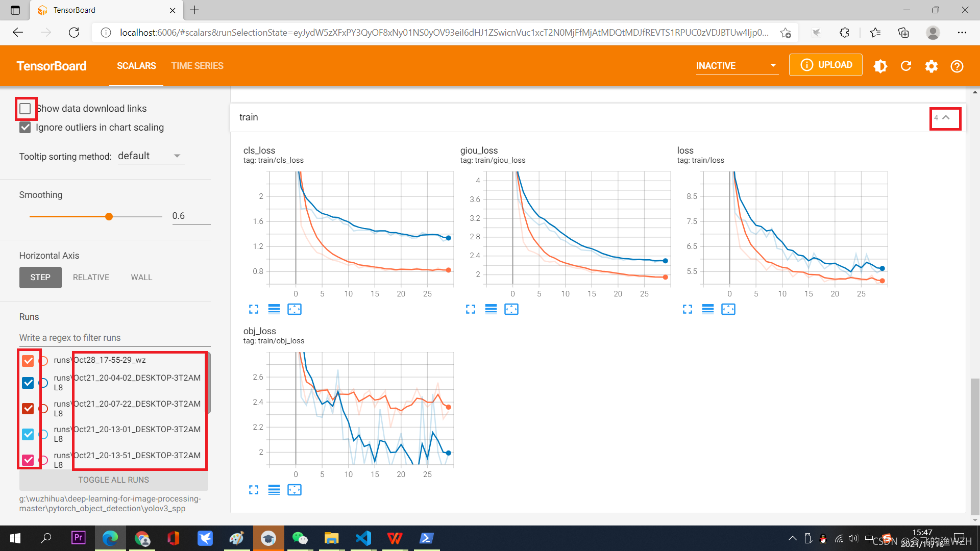
Task: Click the TOGGLE ALL RUNS button
Action: tap(114, 480)
